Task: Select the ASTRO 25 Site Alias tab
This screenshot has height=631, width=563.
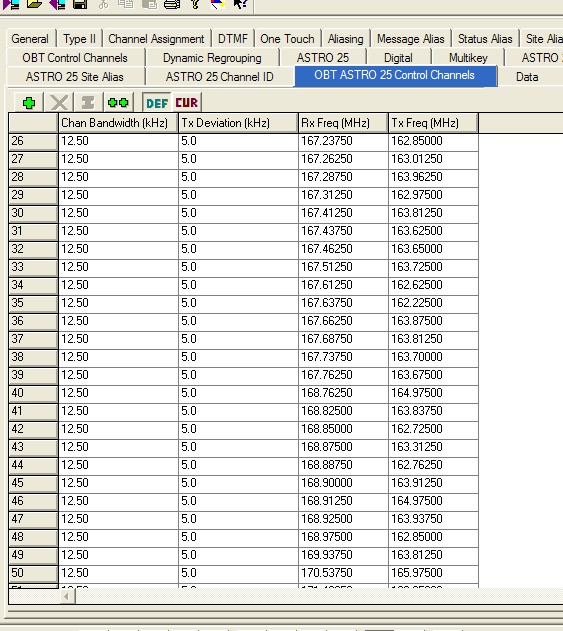Action: pos(74,76)
